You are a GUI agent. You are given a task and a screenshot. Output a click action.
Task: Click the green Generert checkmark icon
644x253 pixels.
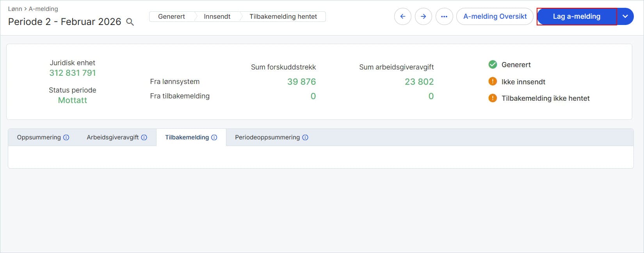(493, 64)
